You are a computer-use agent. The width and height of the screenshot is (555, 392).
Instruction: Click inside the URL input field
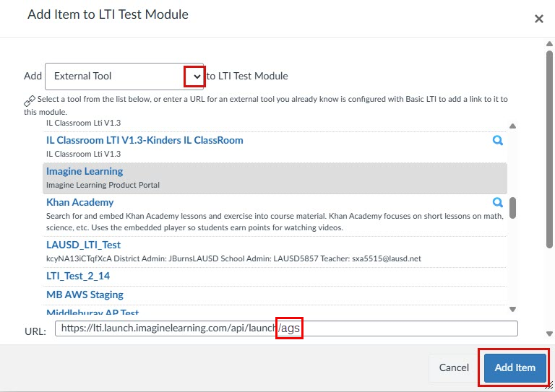(286, 328)
